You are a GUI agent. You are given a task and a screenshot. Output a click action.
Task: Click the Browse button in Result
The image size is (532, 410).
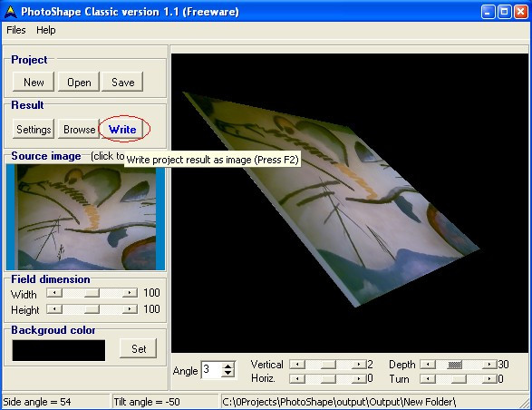(x=79, y=129)
